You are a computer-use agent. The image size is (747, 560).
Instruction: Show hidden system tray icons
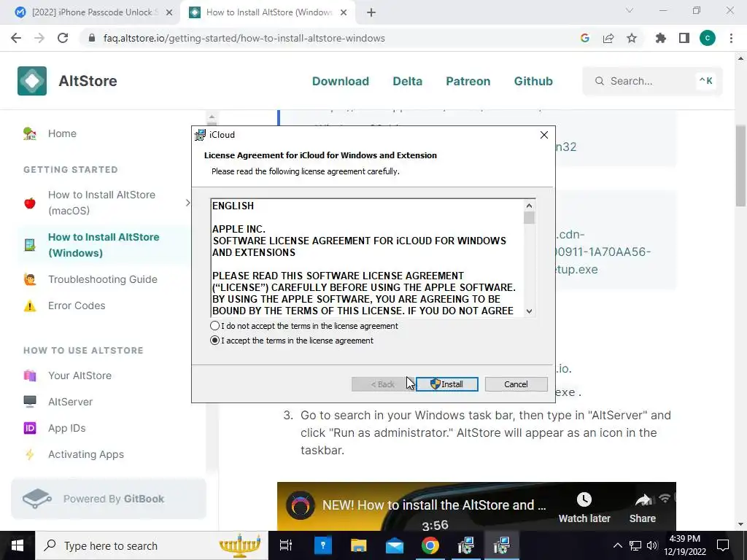(617, 545)
